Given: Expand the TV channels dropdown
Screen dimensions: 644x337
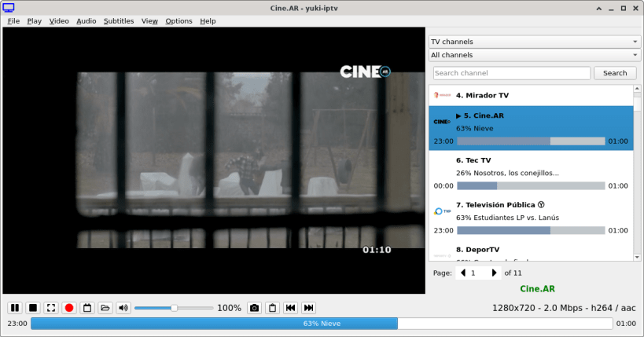Looking at the screenshot, I should [x=535, y=42].
